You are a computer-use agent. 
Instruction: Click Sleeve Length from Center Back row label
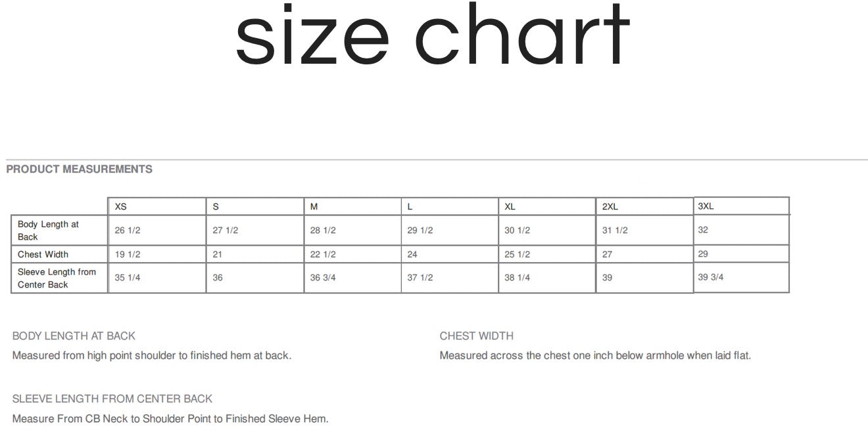point(60,278)
